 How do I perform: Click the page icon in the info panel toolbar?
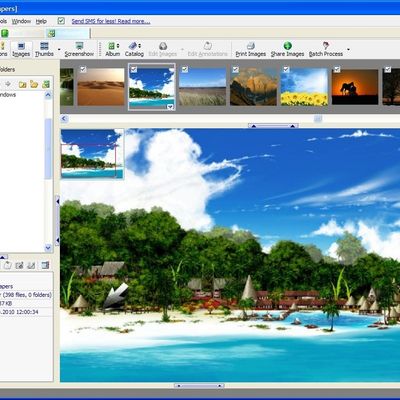click(x=8, y=265)
